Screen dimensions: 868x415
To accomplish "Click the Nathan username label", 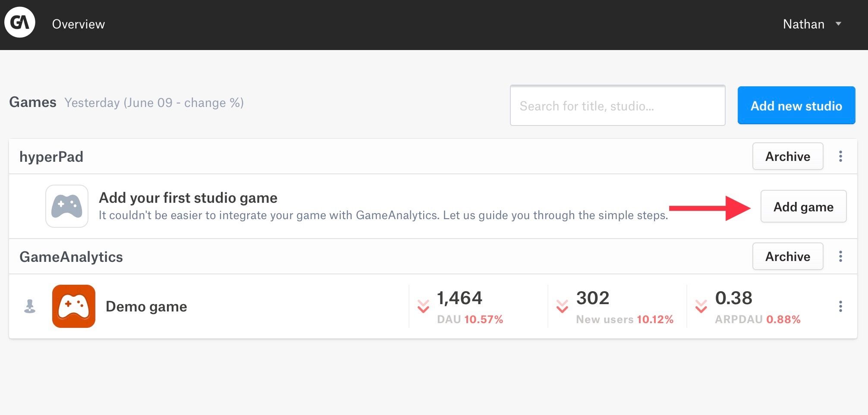I will tap(803, 24).
